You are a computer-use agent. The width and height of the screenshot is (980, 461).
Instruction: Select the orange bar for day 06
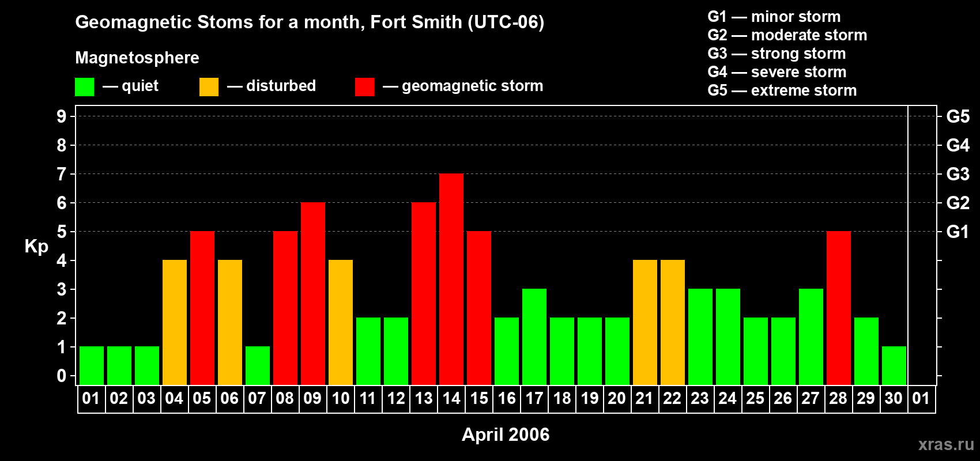[x=230, y=323]
